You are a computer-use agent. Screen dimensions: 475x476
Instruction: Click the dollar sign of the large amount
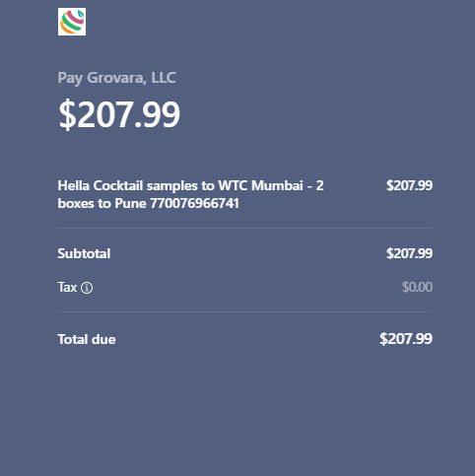click(67, 114)
